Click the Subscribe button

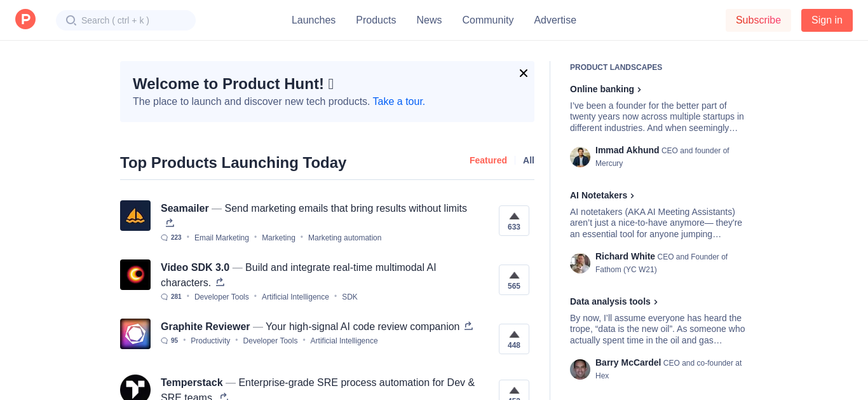758,20
